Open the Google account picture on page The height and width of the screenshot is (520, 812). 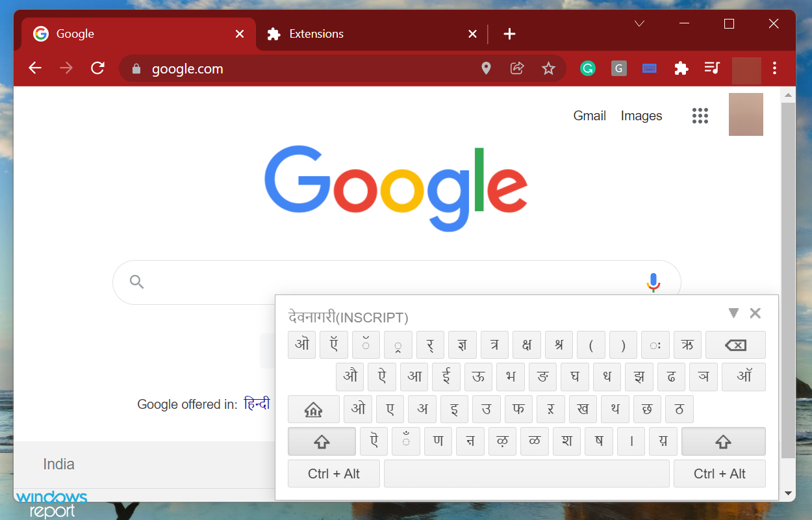click(x=746, y=114)
